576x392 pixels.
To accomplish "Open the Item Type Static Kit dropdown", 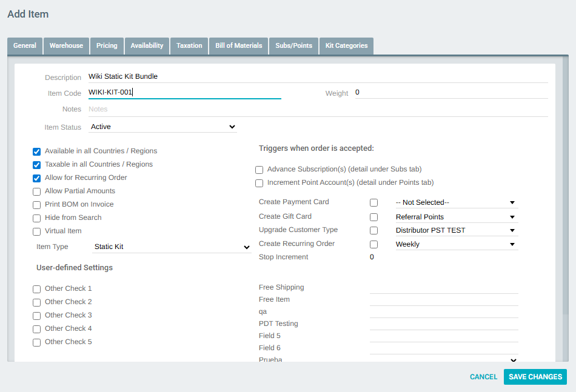I will [x=172, y=247].
